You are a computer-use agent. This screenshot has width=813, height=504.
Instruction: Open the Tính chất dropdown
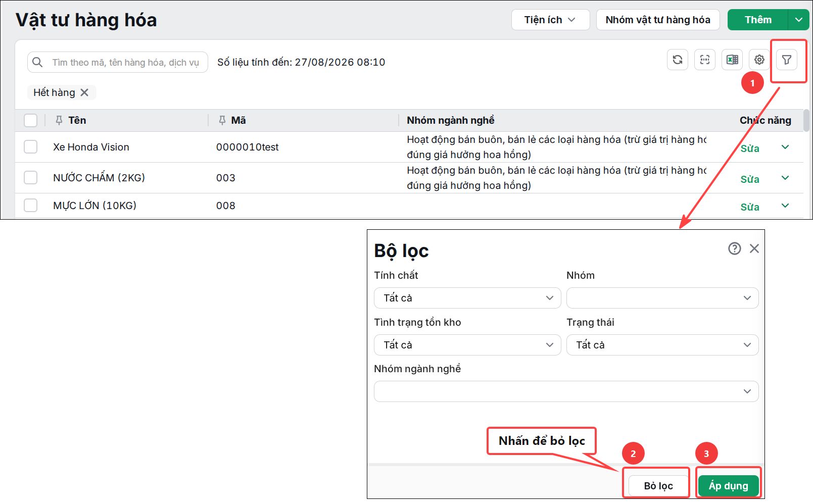click(x=467, y=298)
